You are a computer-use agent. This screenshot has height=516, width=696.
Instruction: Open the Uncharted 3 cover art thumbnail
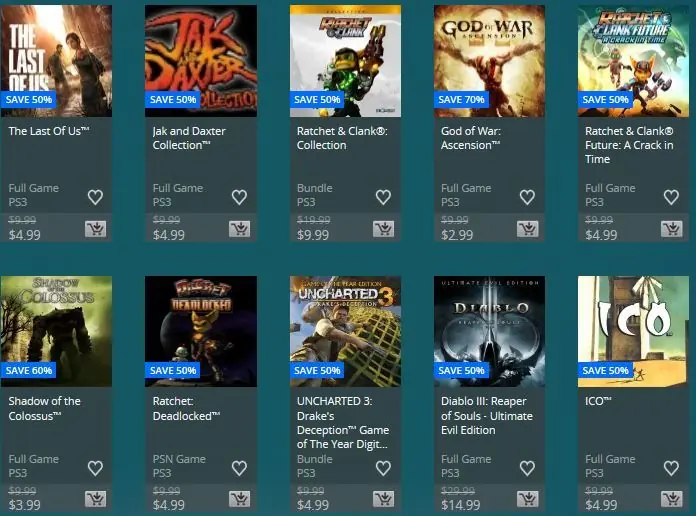[345, 331]
